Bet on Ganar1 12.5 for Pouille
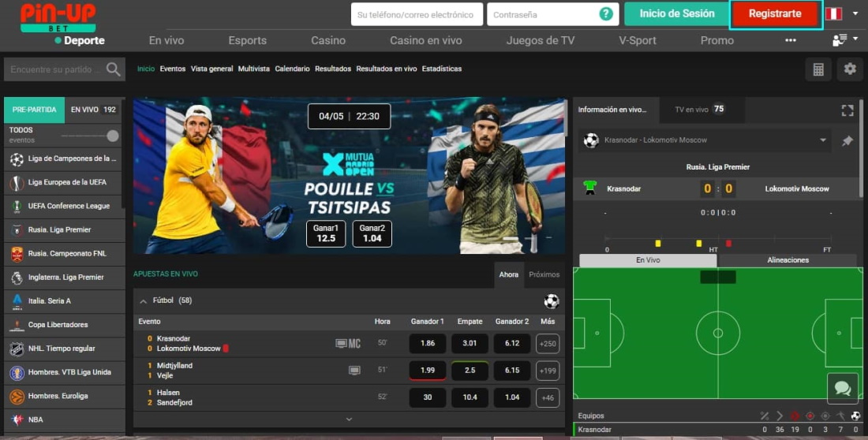Viewport: 868px width, 440px height. tap(325, 233)
